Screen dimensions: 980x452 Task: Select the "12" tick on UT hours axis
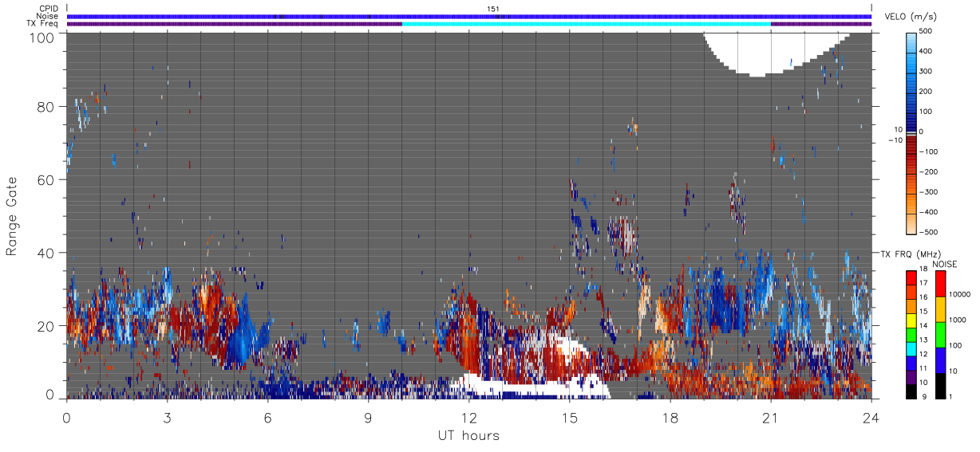click(x=468, y=416)
